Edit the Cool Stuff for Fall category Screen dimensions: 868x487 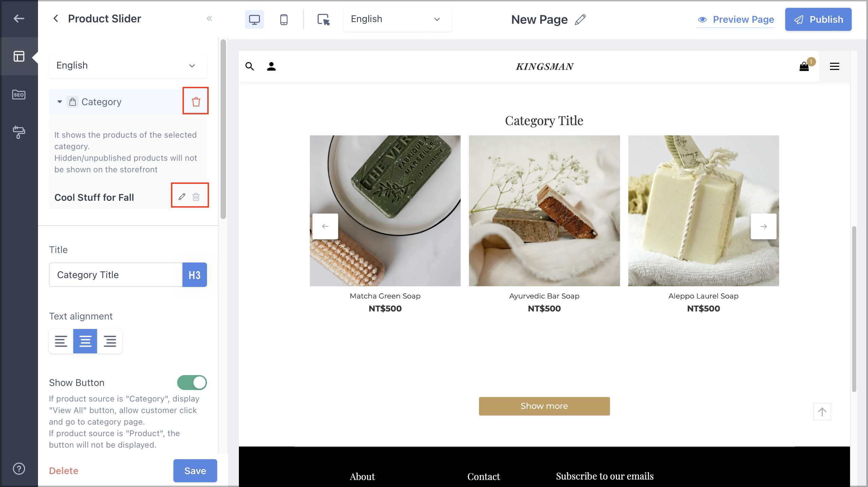182,197
